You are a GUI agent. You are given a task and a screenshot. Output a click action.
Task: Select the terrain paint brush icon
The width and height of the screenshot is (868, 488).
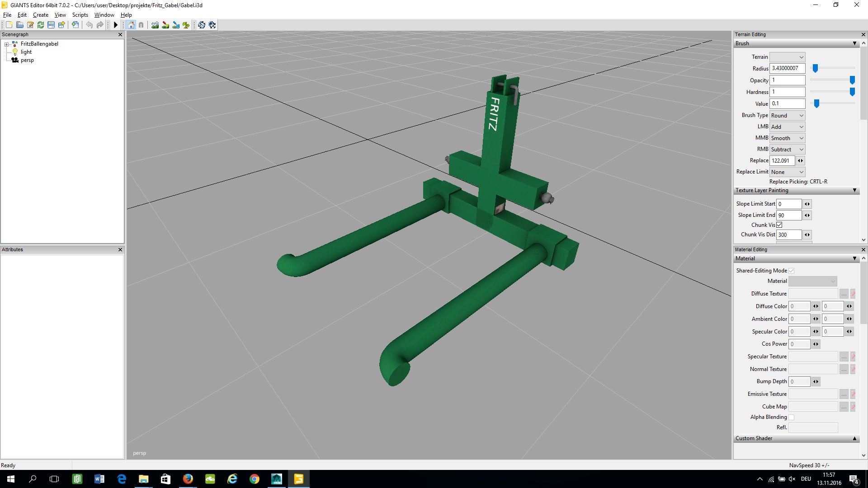click(x=165, y=25)
